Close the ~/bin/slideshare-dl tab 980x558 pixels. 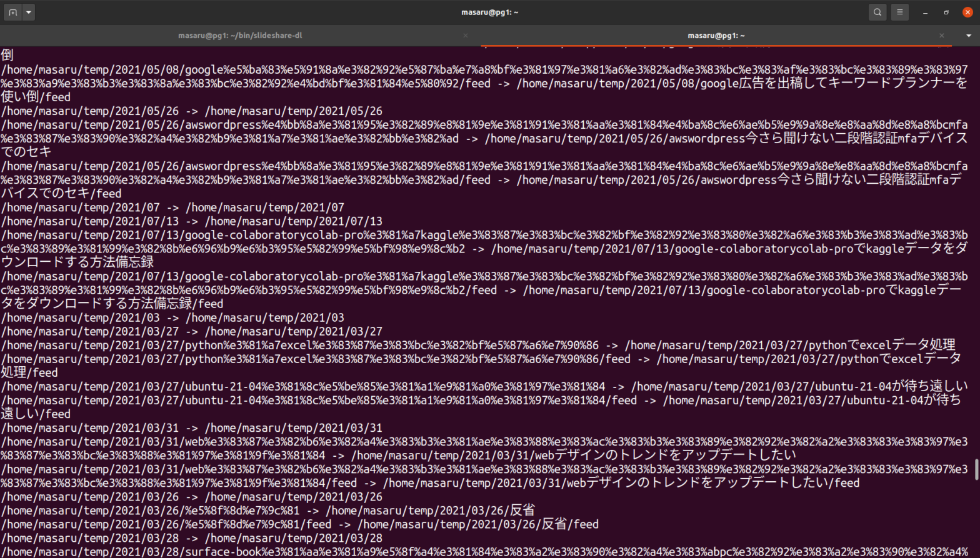[465, 36]
